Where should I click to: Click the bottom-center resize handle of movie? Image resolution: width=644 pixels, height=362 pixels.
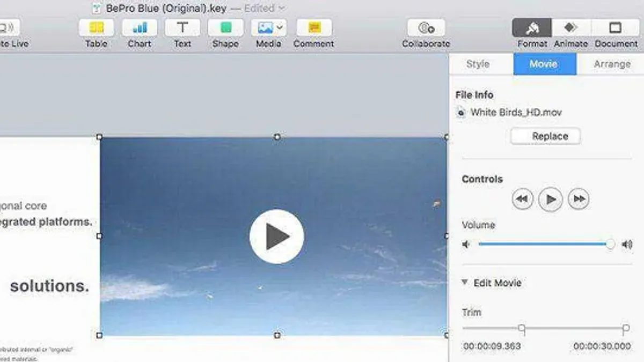[277, 335]
